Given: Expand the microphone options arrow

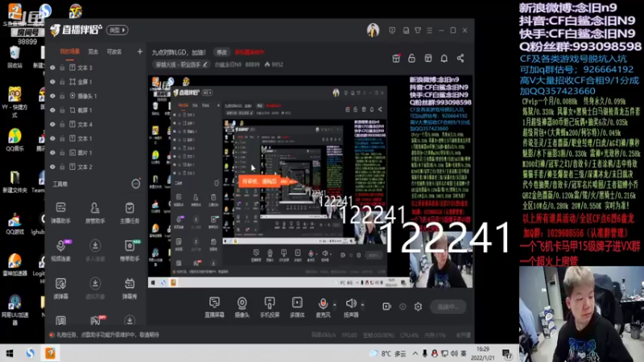Looking at the screenshot, I should [x=334, y=305].
